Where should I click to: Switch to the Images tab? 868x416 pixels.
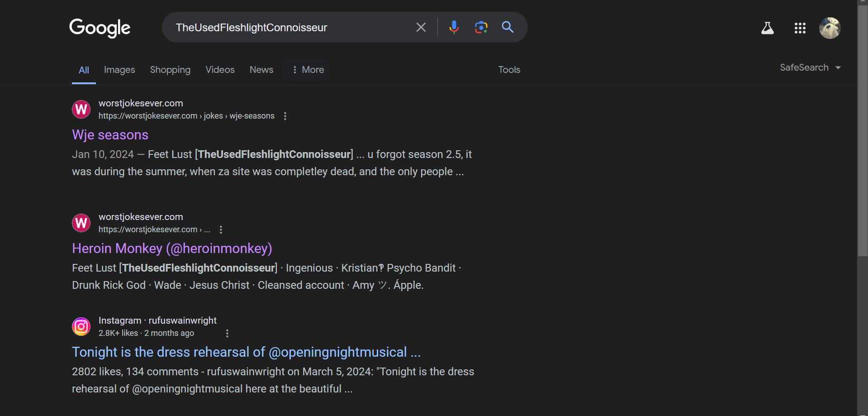click(x=119, y=70)
